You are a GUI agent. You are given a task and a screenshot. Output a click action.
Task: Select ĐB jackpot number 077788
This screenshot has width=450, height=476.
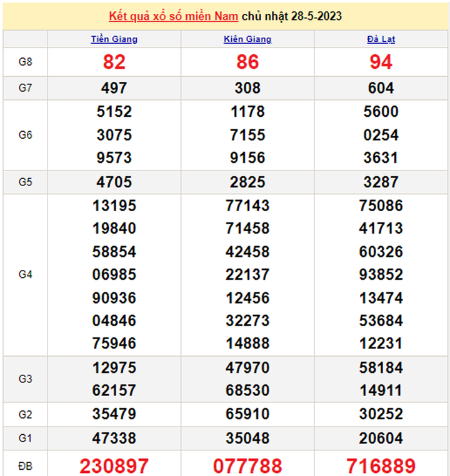247,466
